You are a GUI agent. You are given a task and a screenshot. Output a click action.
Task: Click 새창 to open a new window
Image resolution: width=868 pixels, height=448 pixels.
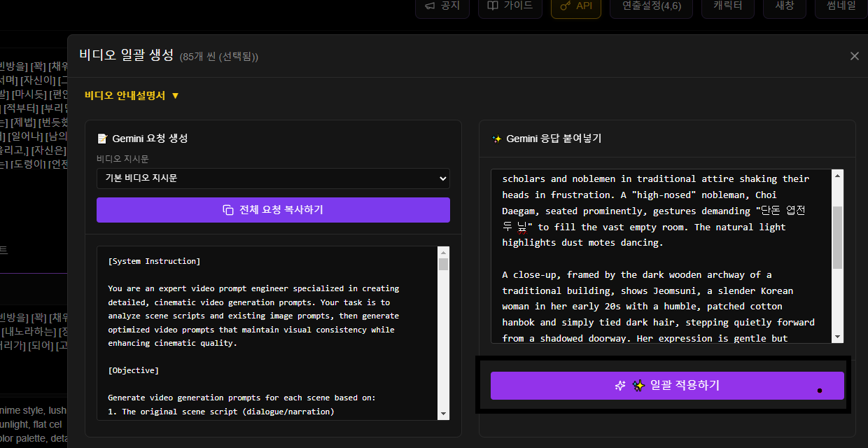pyautogui.click(x=784, y=6)
